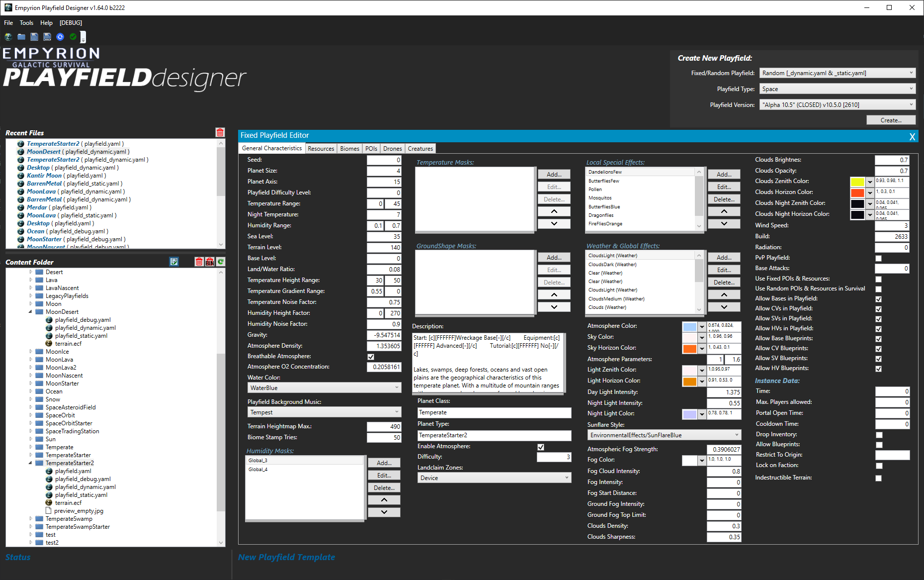
Task: Collapse the MoonDesert folder tree
Action: pyautogui.click(x=31, y=311)
